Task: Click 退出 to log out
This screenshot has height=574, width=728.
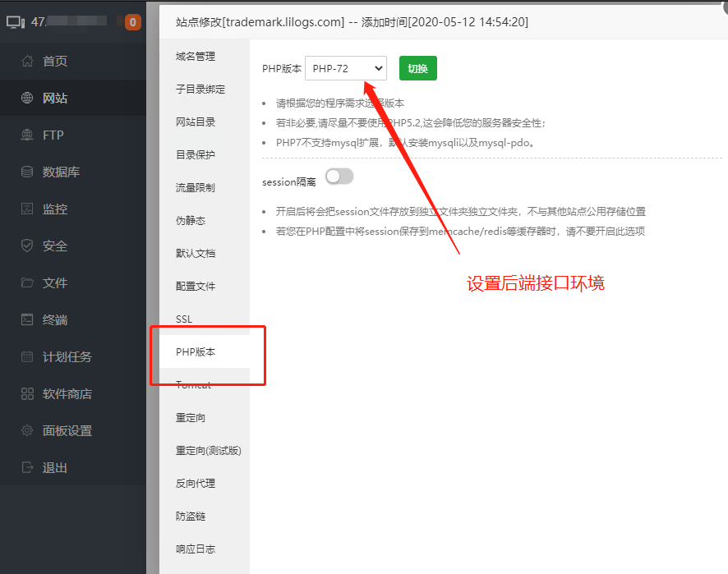Action: click(x=55, y=468)
